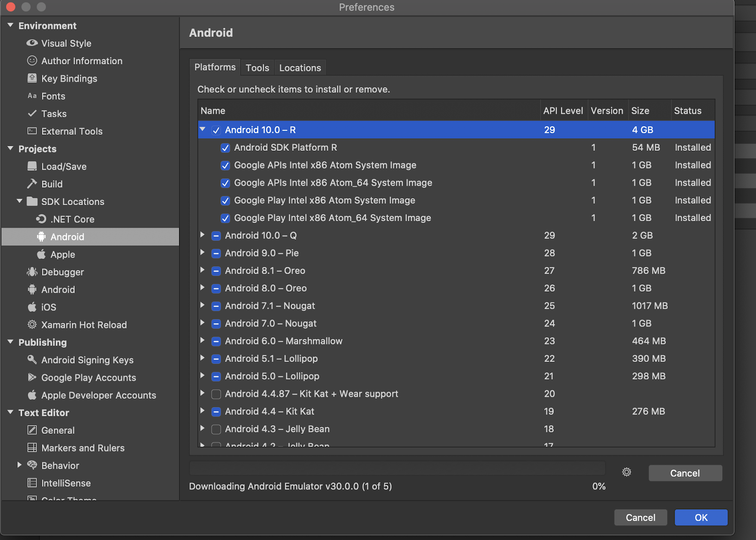Click the .NET Core icon
Screen dimensions: 756x540
point(42,219)
